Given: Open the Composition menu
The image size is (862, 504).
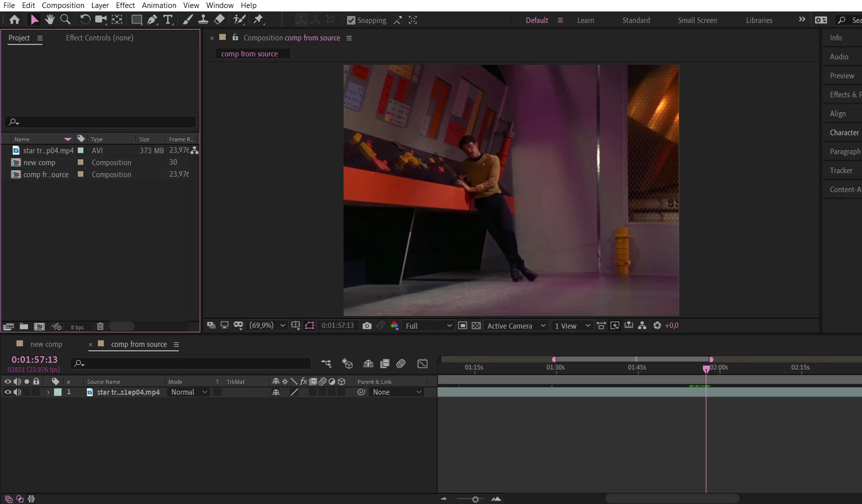Looking at the screenshot, I should click(63, 5).
